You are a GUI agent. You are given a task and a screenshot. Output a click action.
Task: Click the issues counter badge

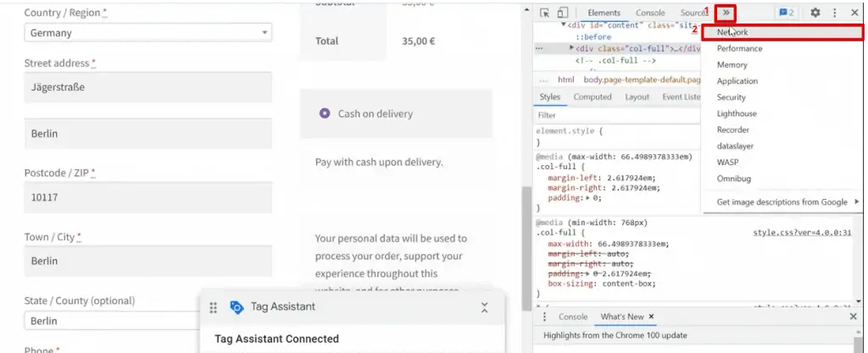(x=787, y=13)
